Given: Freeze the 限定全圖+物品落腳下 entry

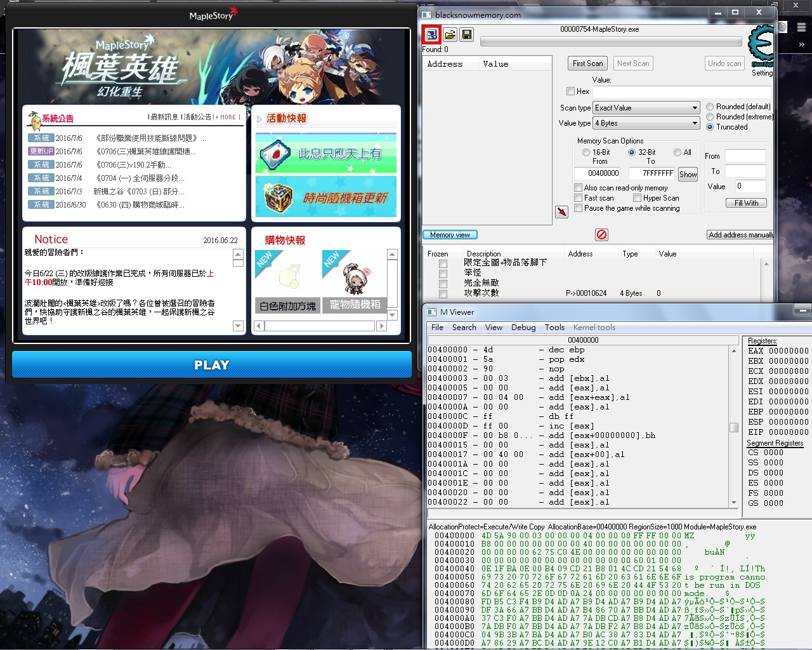Looking at the screenshot, I should pyautogui.click(x=443, y=263).
